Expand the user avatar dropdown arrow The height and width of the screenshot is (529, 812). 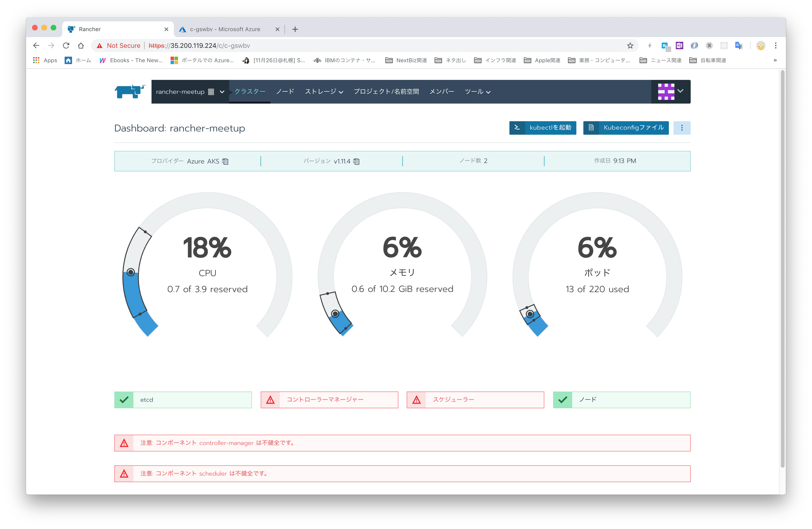[681, 91]
